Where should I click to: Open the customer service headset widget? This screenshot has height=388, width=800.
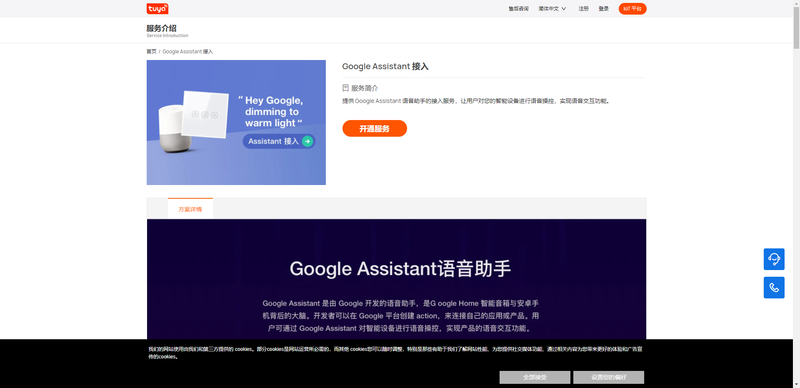tap(774, 259)
